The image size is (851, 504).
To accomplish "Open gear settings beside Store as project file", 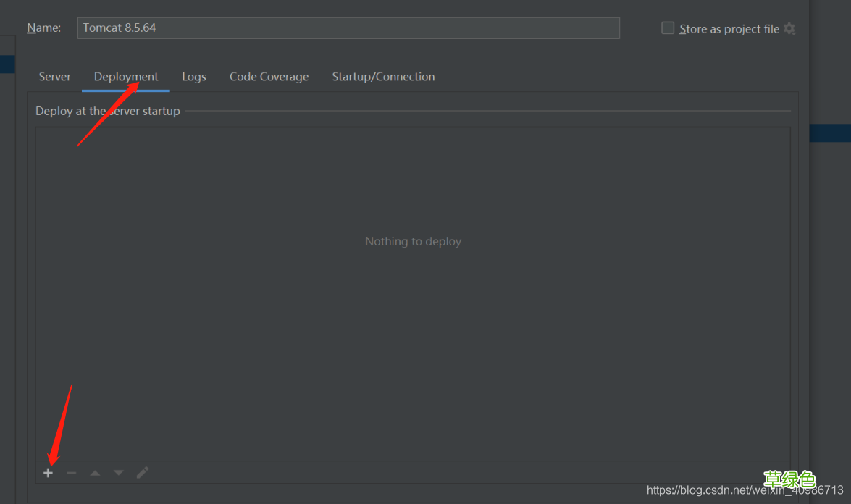I will pyautogui.click(x=789, y=29).
